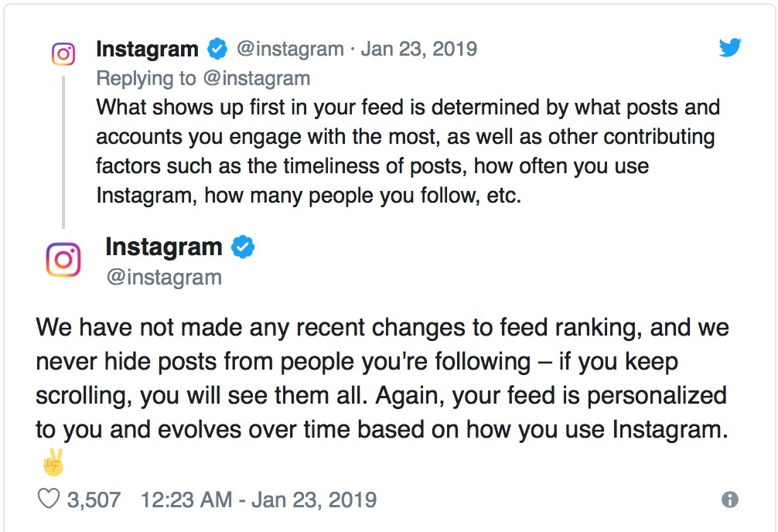778x532 pixels.
Task: Open the bold Instagram name in reply tweet
Action: [148, 49]
